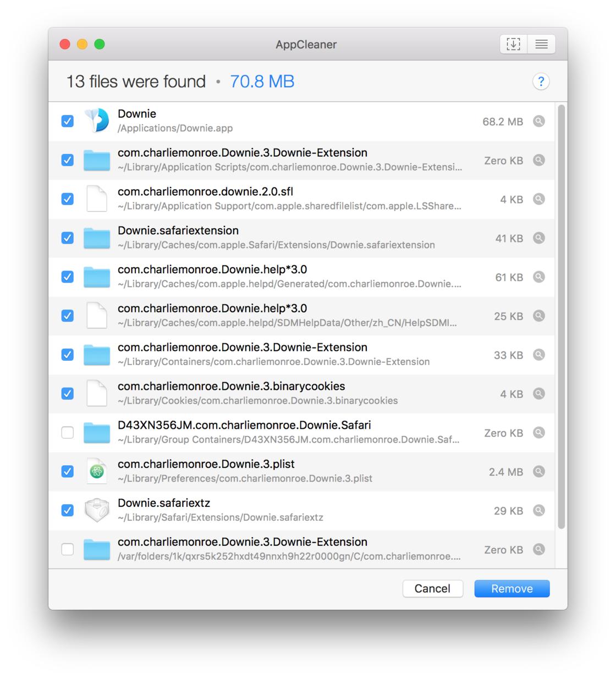
Task: Select the com.charliemonroe.Downie.3.plist name
Action: tap(206, 464)
